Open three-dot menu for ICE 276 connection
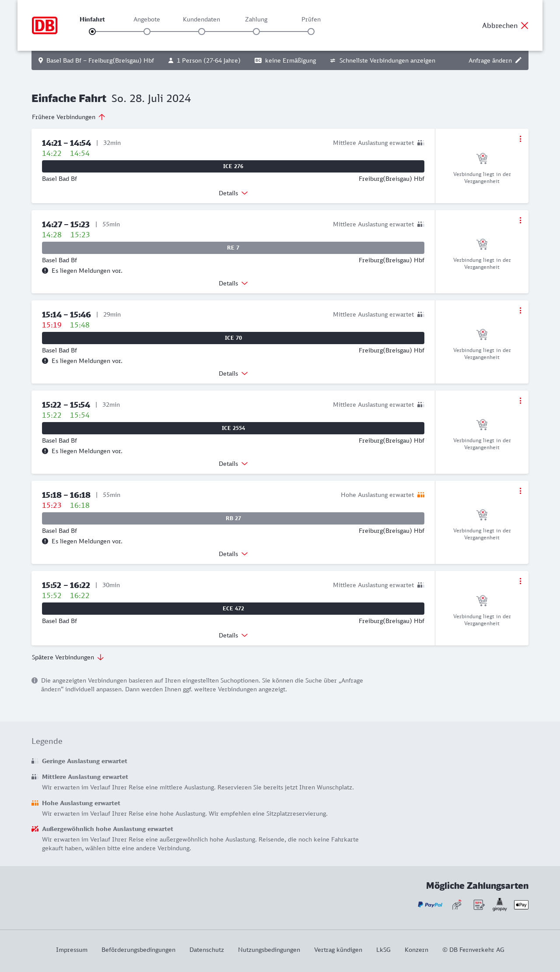Image resolution: width=560 pixels, height=972 pixels. tap(520, 139)
